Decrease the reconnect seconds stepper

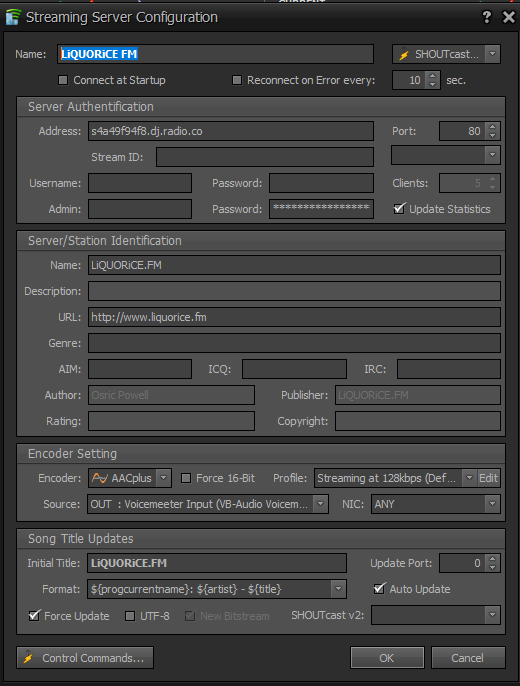click(433, 84)
